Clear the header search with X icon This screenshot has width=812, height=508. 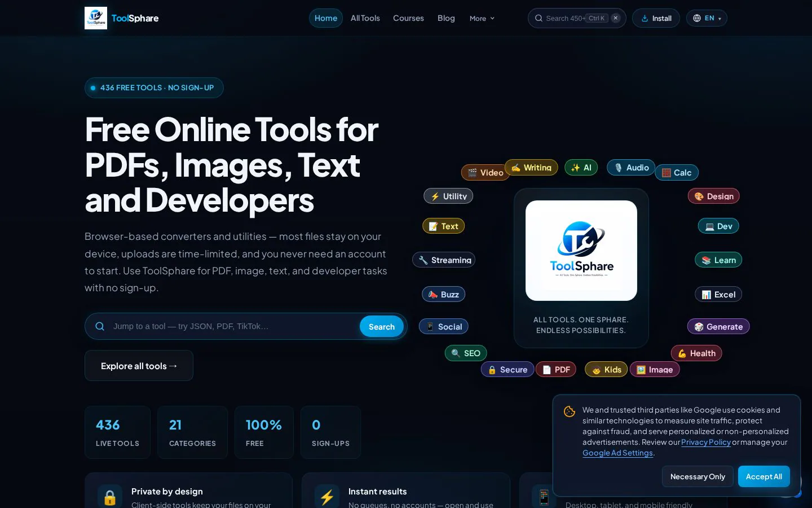pyautogui.click(x=616, y=18)
